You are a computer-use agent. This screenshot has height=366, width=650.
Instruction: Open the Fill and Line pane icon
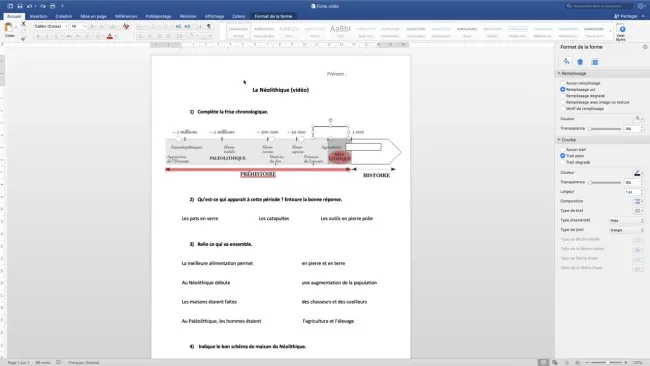point(566,62)
